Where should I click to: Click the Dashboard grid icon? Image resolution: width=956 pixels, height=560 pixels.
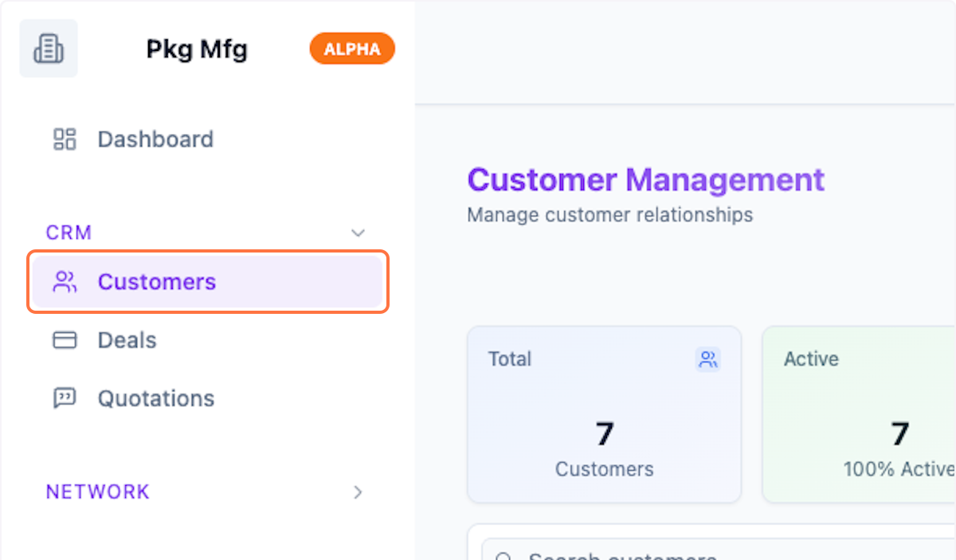pyautogui.click(x=65, y=139)
